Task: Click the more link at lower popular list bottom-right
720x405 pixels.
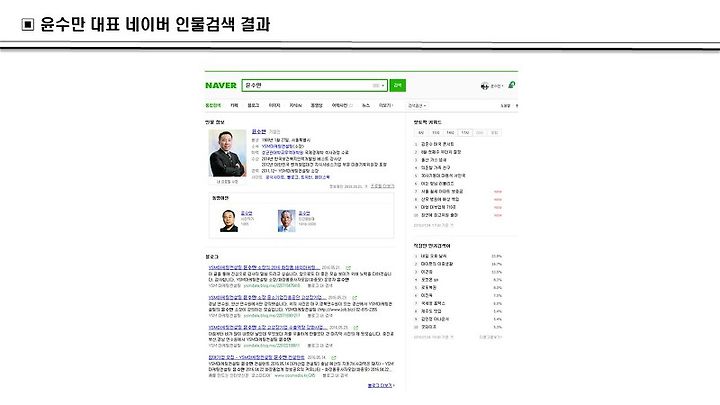Action: tap(490, 337)
